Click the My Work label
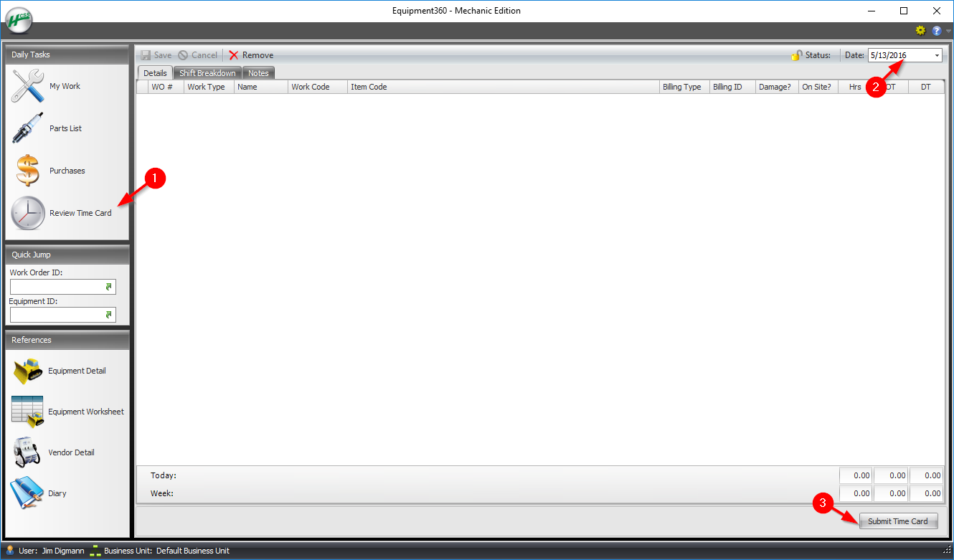 [65, 86]
